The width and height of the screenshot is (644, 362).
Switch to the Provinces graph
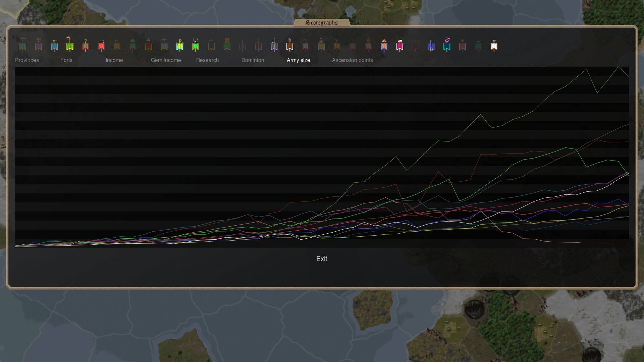(x=27, y=60)
